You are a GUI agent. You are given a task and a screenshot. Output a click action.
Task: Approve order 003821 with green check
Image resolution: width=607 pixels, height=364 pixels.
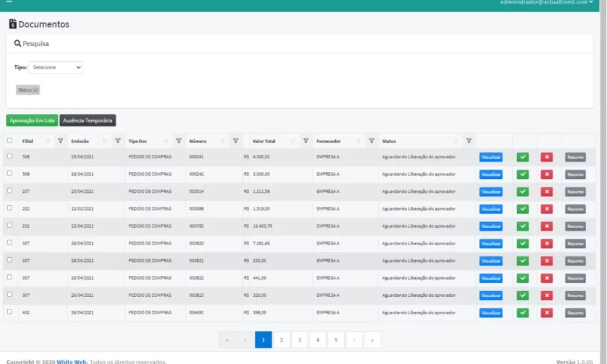[523, 261]
